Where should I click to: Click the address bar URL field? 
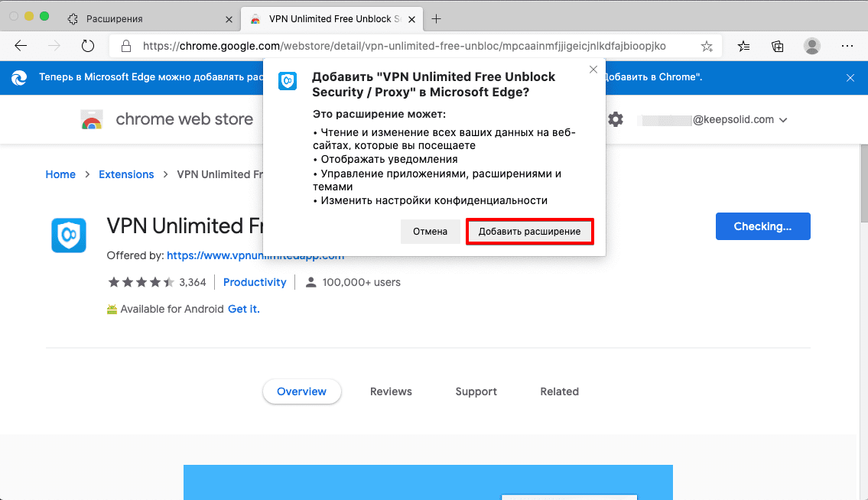coord(404,46)
